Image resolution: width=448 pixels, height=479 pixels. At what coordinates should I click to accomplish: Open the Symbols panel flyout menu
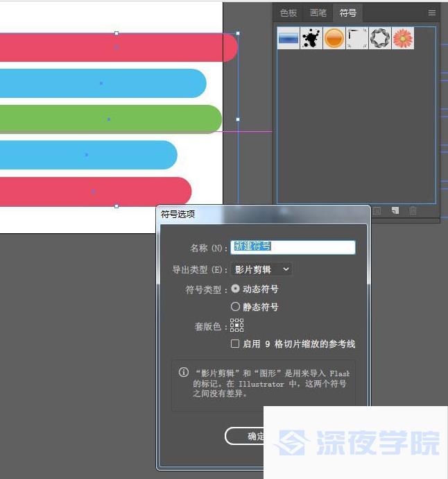(432, 12)
